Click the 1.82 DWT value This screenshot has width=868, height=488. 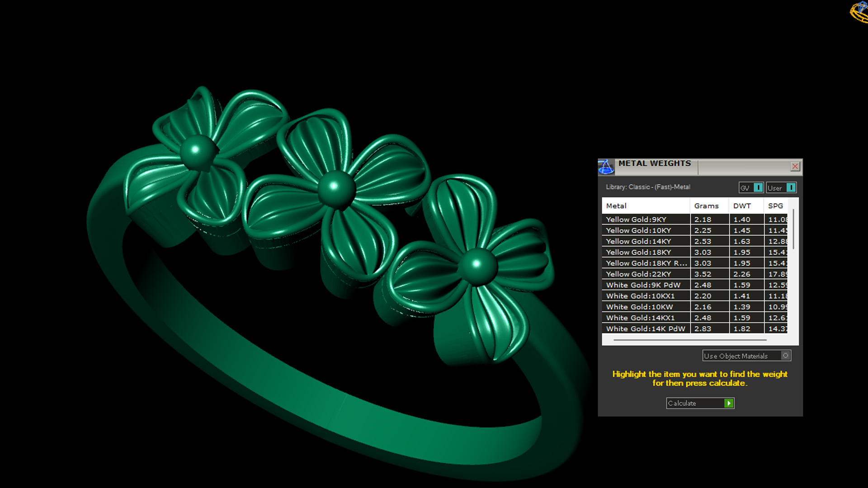coord(742,328)
